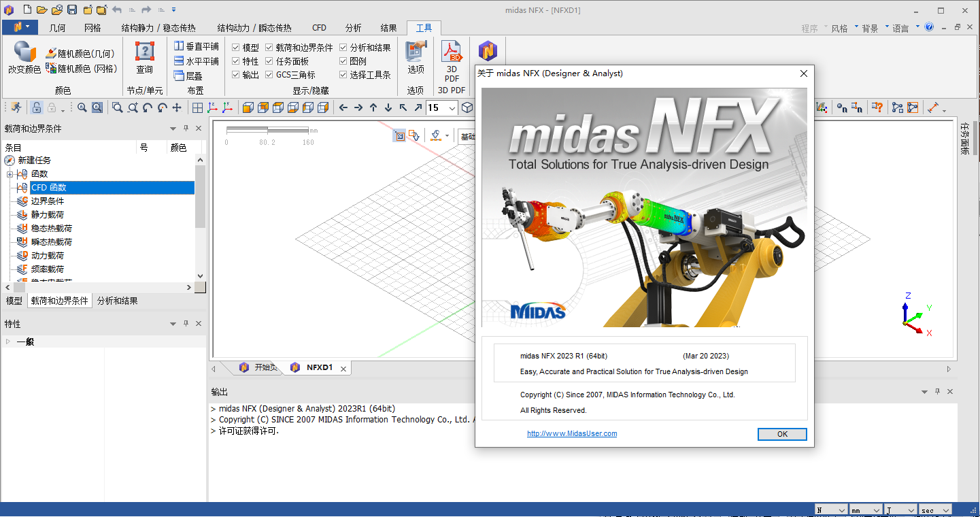Click the node 'n' numbering icon
980x517 pixels.
coord(842,107)
